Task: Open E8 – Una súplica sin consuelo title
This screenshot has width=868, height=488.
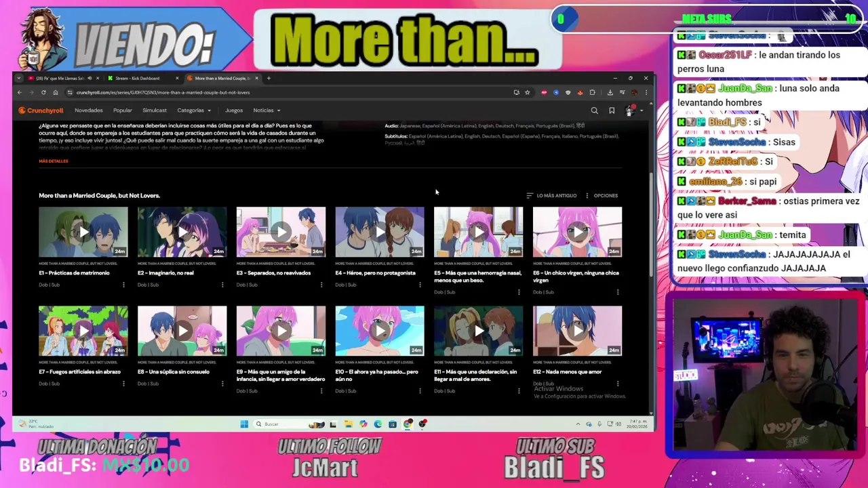Action: (174, 372)
